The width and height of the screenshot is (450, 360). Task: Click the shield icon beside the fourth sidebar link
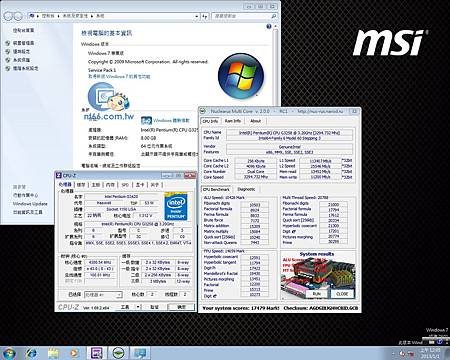click(8, 68)
